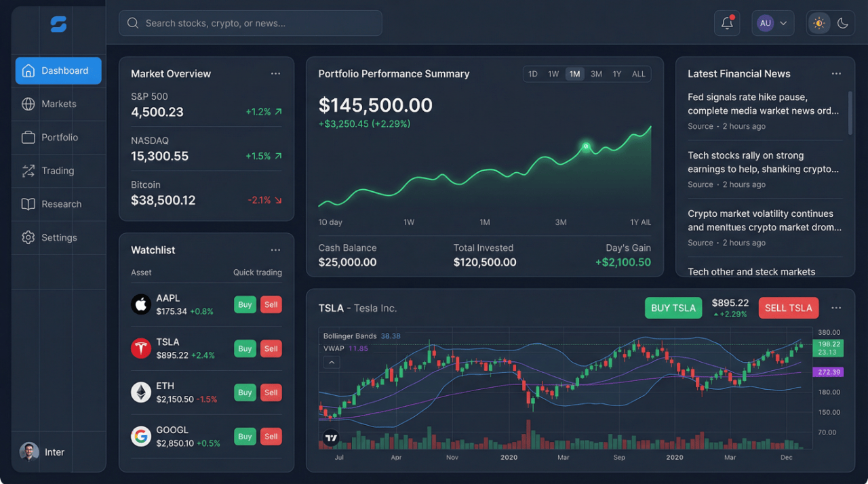Viewport: 868px width, 484px height.
Task: Select the 1D time range
Action: [x=533, y=74]
